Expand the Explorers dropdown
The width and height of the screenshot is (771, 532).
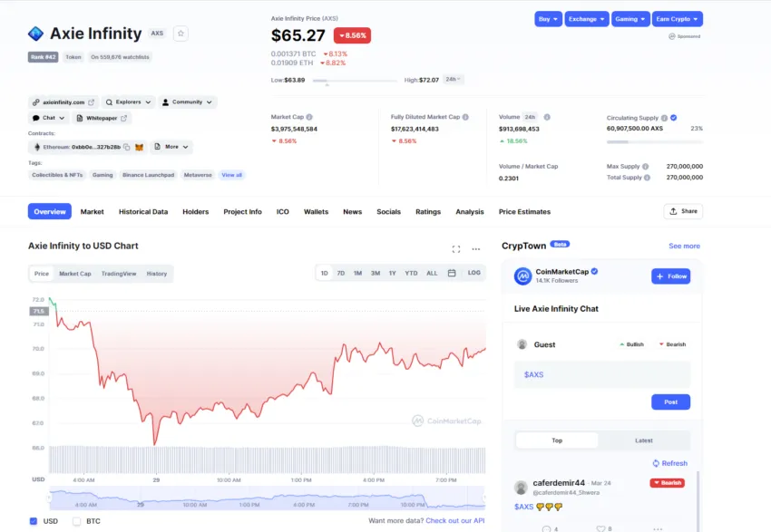(128, 102)
